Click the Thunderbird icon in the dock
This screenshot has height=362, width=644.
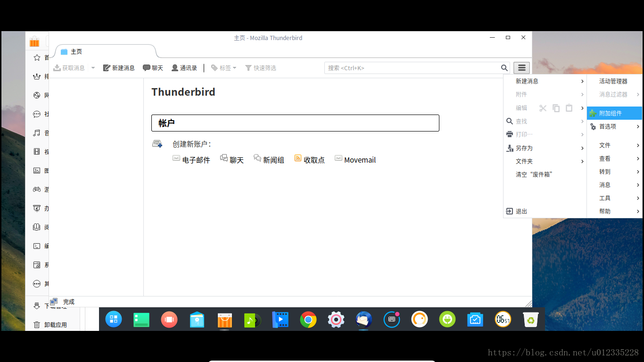click(364, 320)
